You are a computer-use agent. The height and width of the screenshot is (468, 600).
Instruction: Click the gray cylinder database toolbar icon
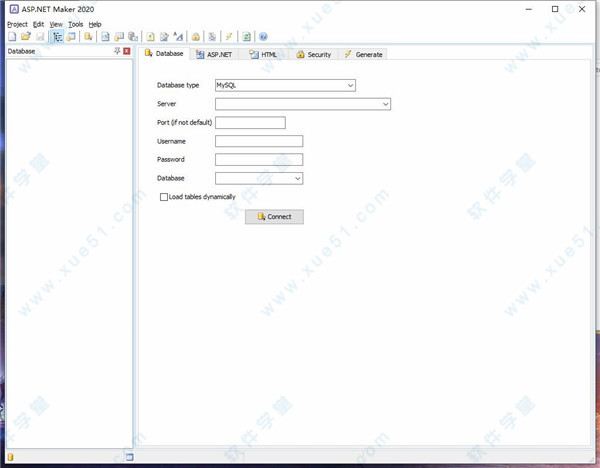coord(133,37)
